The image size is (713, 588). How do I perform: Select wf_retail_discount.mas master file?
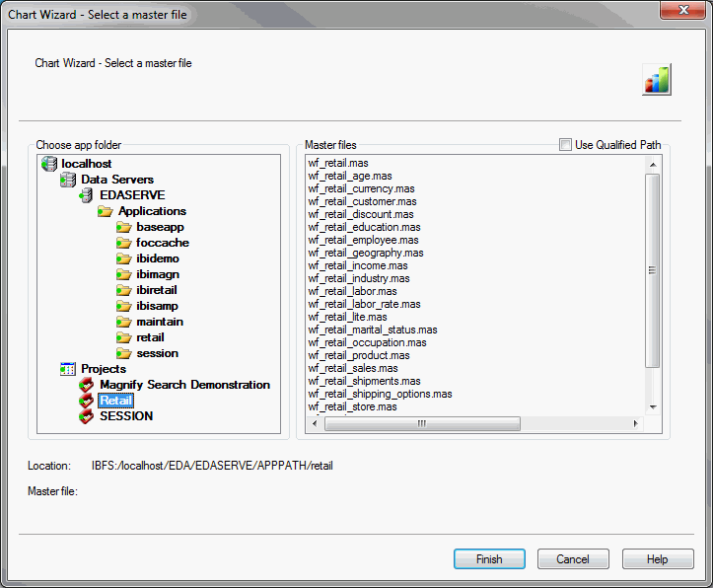tap(361, 214)
